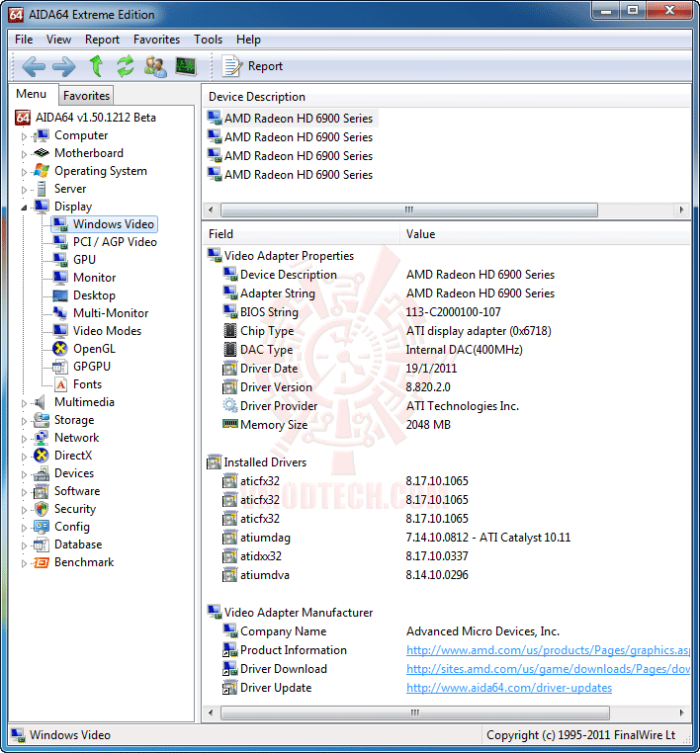Click the users icon in toolbar
Viewport: 700px width, 753px height.
click(x=155, y=66)
